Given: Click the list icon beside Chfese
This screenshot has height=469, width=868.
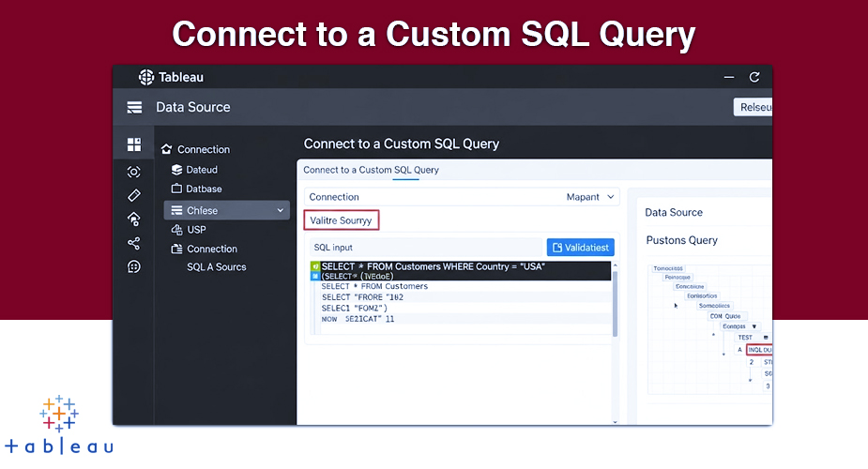Looking at the screenshot, I should [176, 210].
